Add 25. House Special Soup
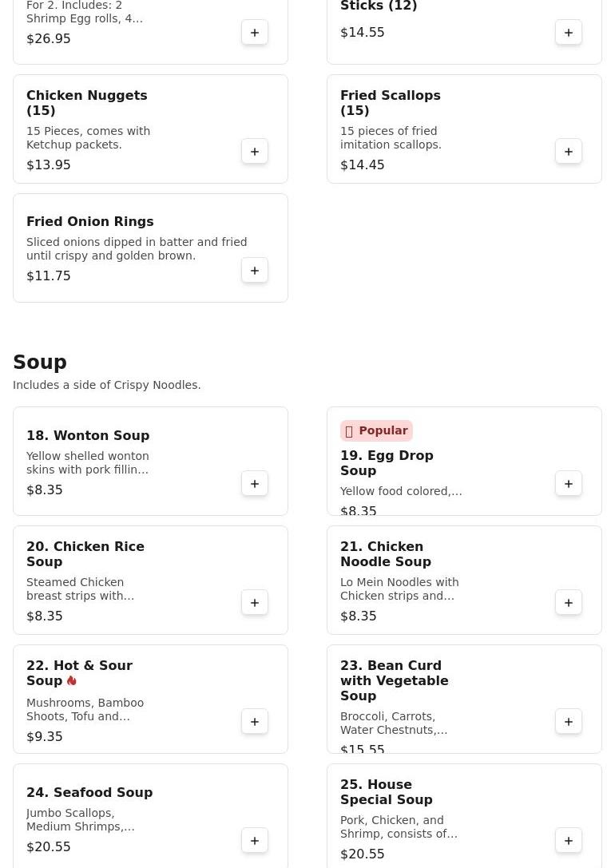This screenshot has width=615, height=868. (569, 841)
